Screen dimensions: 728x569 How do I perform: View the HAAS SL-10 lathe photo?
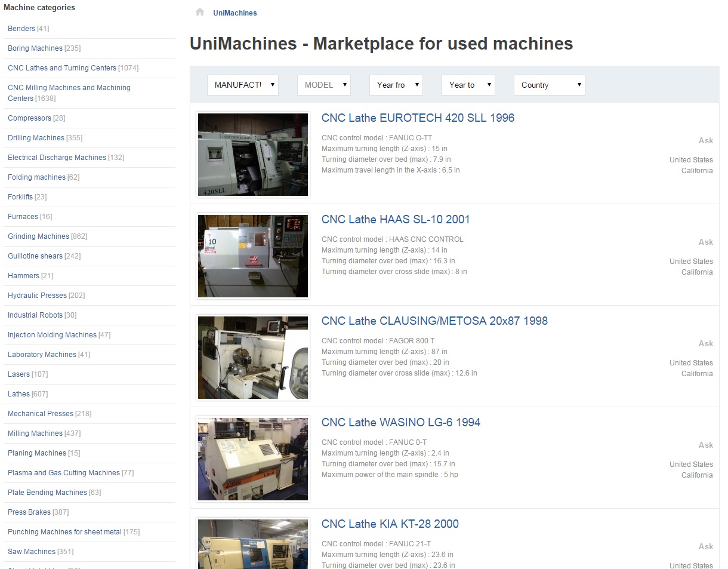[x=253, y=256]
